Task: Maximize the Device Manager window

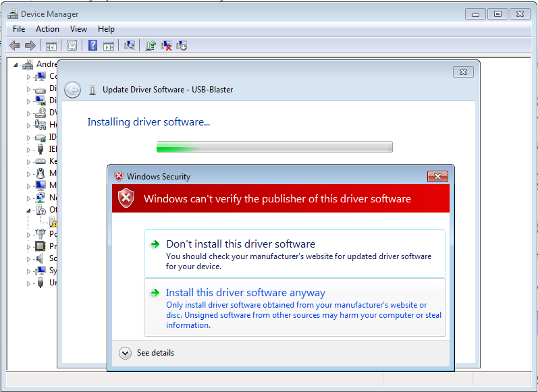Action: [x=497, y=13]
